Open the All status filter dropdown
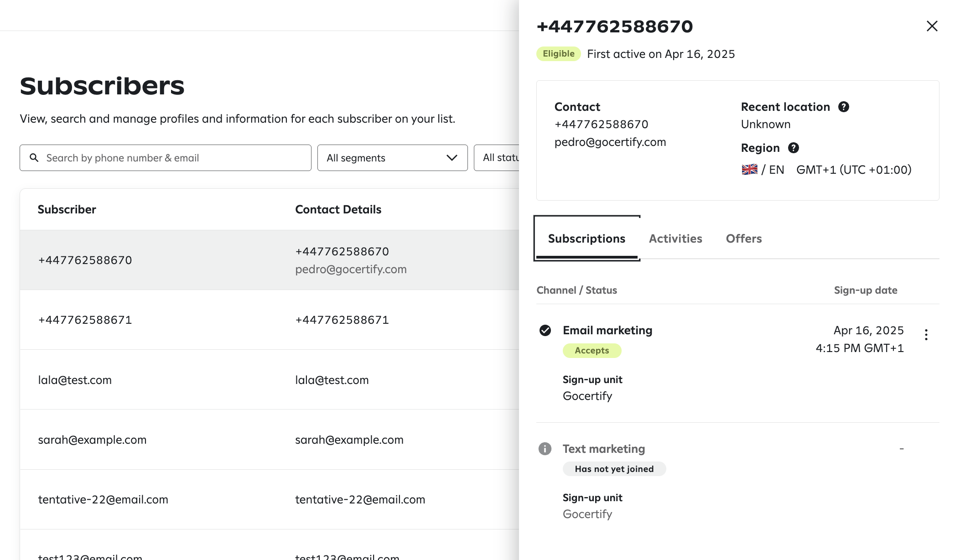 497,158
